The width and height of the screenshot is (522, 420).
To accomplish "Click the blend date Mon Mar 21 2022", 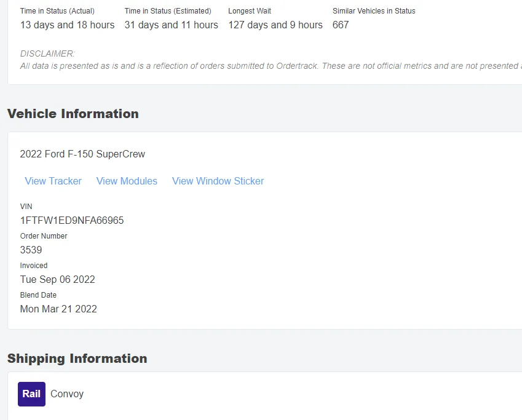I will point(58,309).
